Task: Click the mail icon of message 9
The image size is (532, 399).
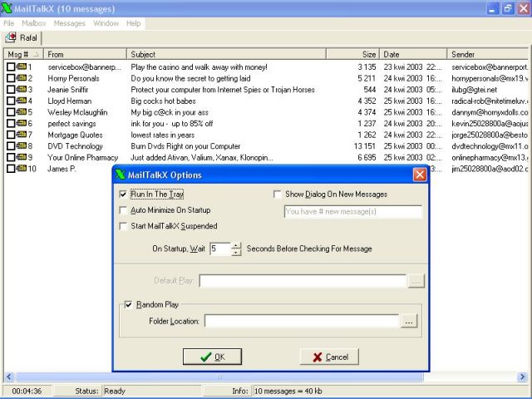Action: pos(21,157)
